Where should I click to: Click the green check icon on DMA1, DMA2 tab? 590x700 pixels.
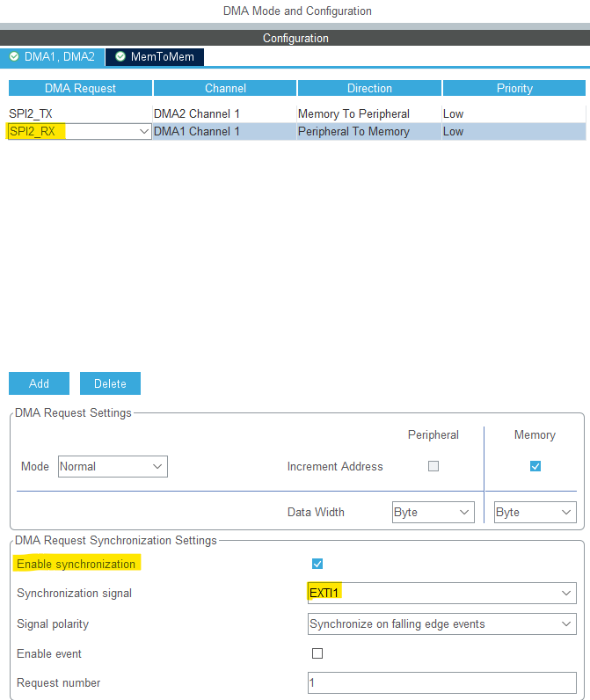[x=14, y=56]
